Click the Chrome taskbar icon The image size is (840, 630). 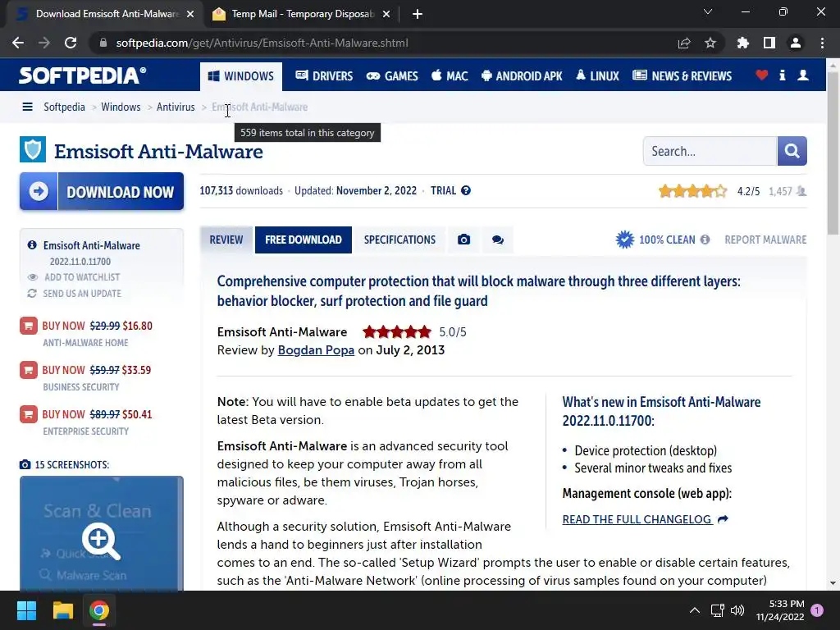coord(99,610)
